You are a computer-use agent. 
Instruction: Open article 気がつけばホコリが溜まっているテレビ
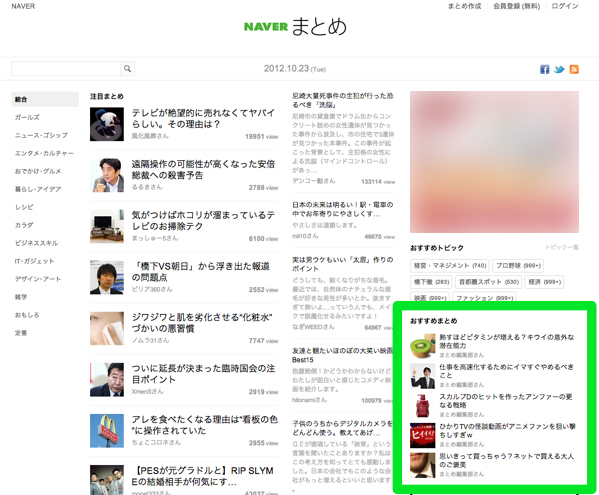tap(203, 220)
